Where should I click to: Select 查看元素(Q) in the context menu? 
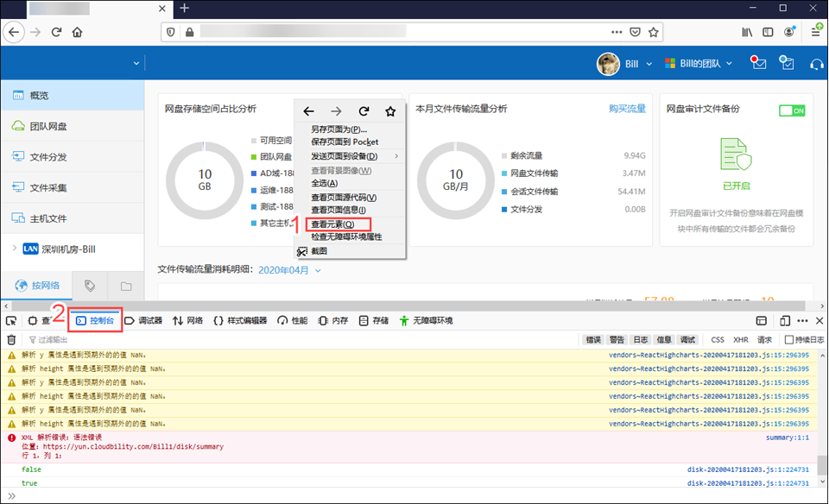[x=332, y=224]
